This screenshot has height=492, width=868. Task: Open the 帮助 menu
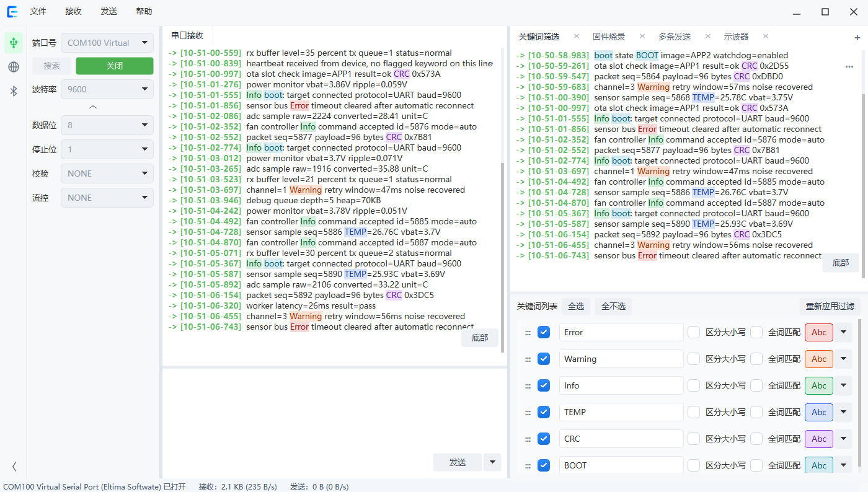point(144,12)
